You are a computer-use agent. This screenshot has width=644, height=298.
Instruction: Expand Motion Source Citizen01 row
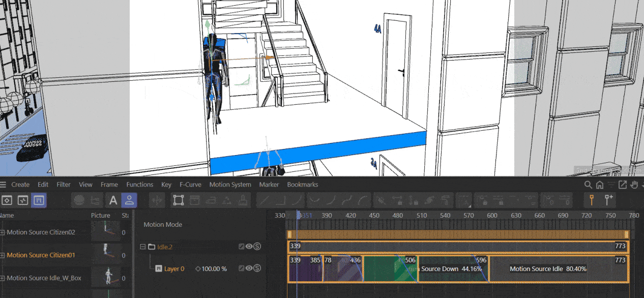pos(3,255)
